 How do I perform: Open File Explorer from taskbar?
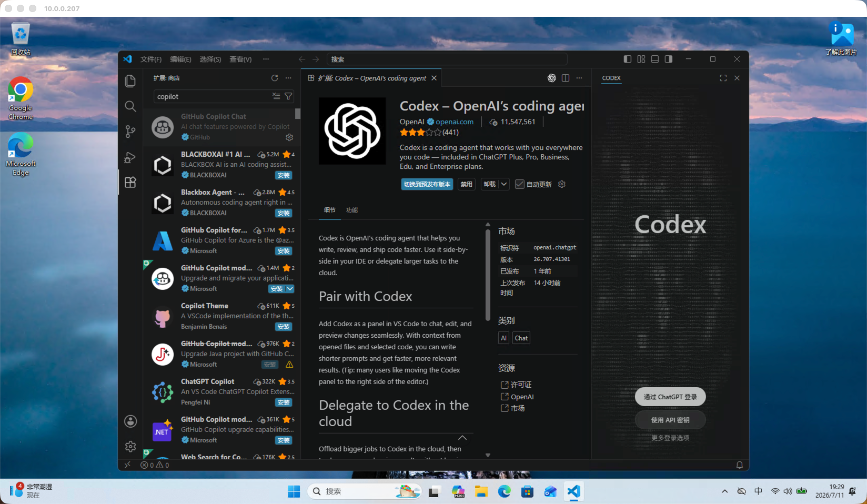click(481, 492)
